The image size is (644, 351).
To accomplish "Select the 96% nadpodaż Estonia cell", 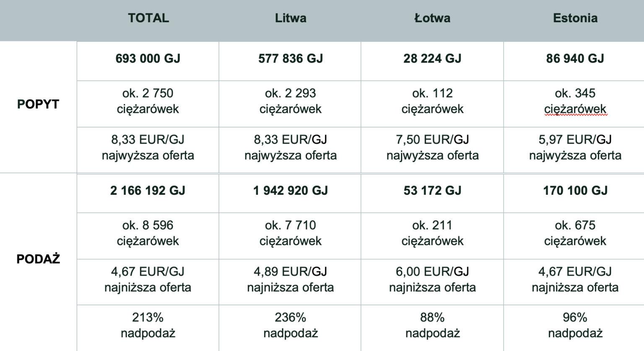I will (574, 328).
